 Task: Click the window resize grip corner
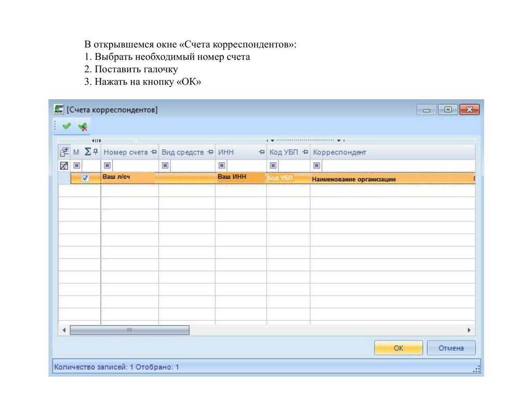pyautogui.click(x=476, y=369)
